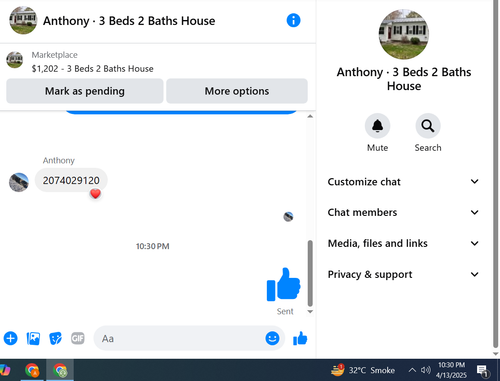Expand Media, files and links section
The image size is (500, 381).
(403, 243)
